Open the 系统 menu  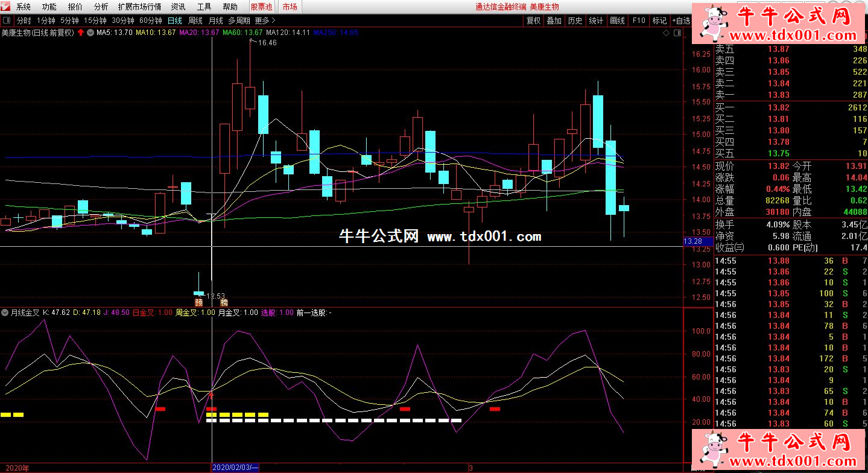tap(24, 7)
